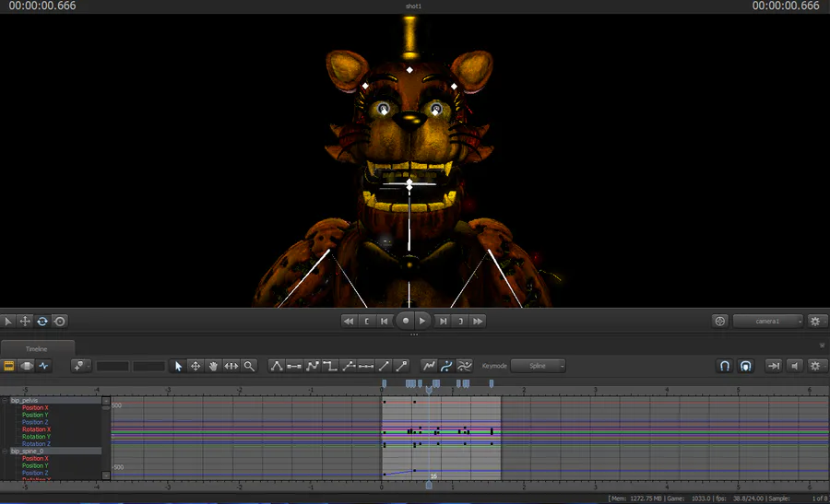Click the record button

tap(406, 321)
